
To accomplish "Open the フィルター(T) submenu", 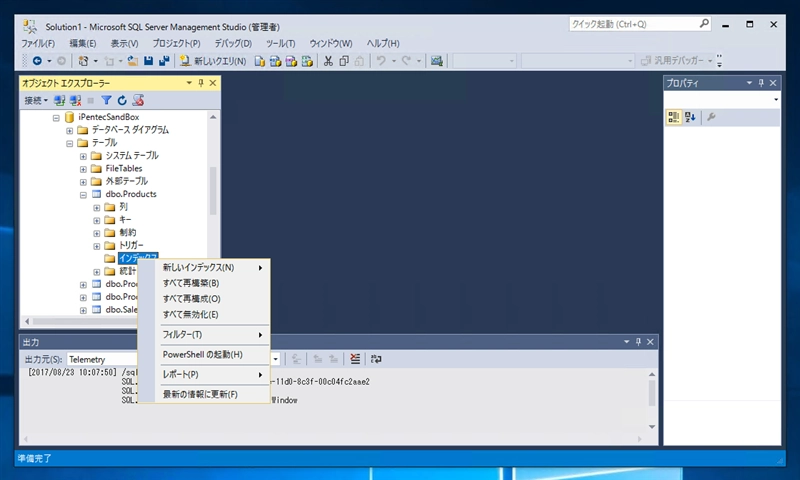I will tap(212, 335).
